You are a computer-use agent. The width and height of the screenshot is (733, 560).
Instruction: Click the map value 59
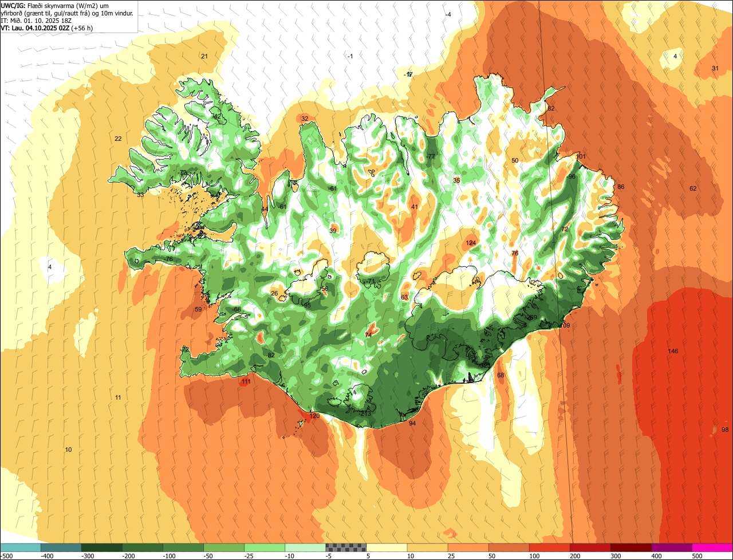click(x=198, y=309)
